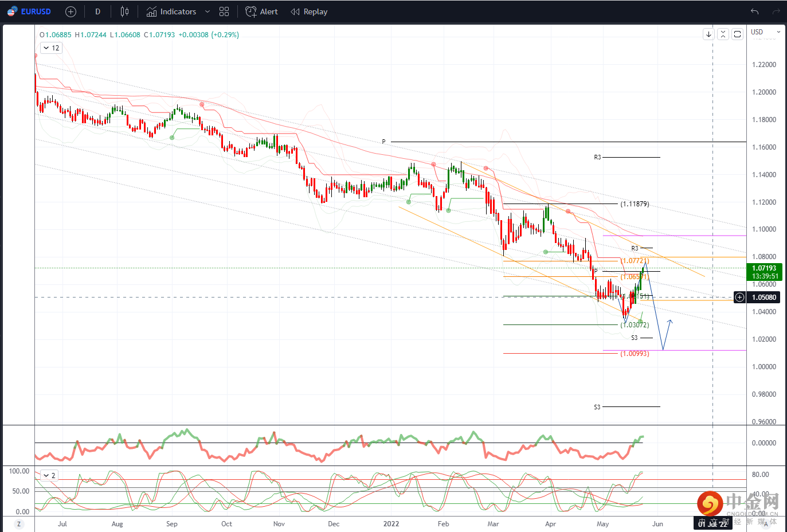
Task: Click the 2022 label on the time axis
Action: [x=391, y=524]
